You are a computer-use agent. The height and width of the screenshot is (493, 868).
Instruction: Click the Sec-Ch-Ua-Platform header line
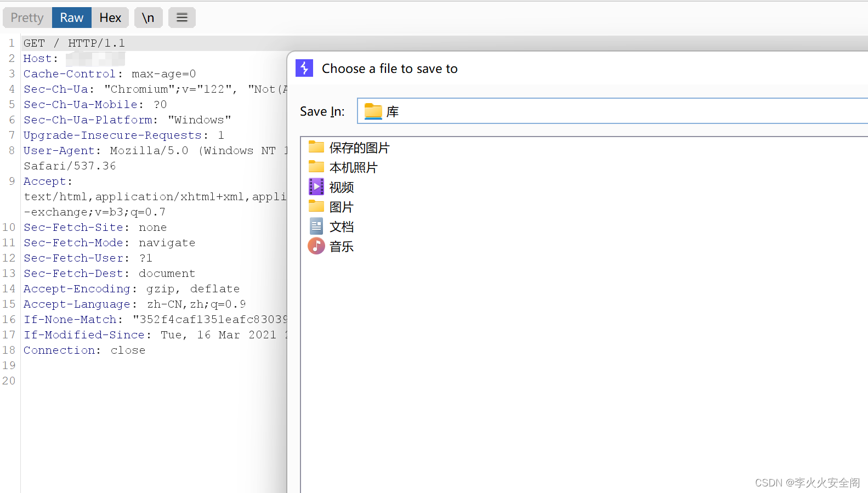coord(127,120)
